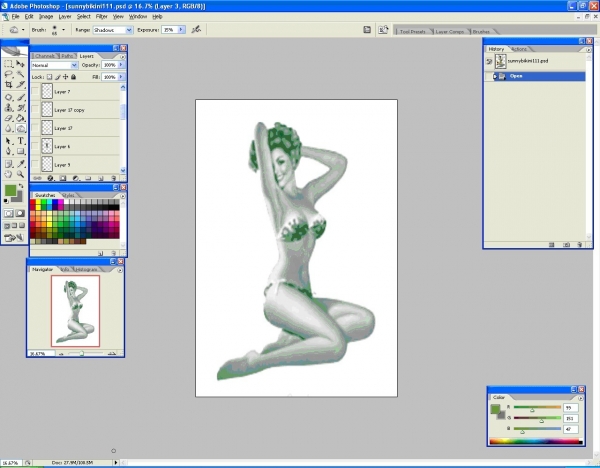
Task: Select the Paint Bucket tool
Action: point(20,118)
